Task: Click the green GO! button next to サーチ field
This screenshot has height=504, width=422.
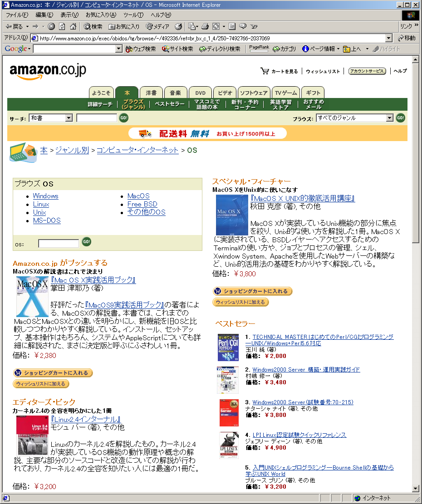Action: (124, 117)
